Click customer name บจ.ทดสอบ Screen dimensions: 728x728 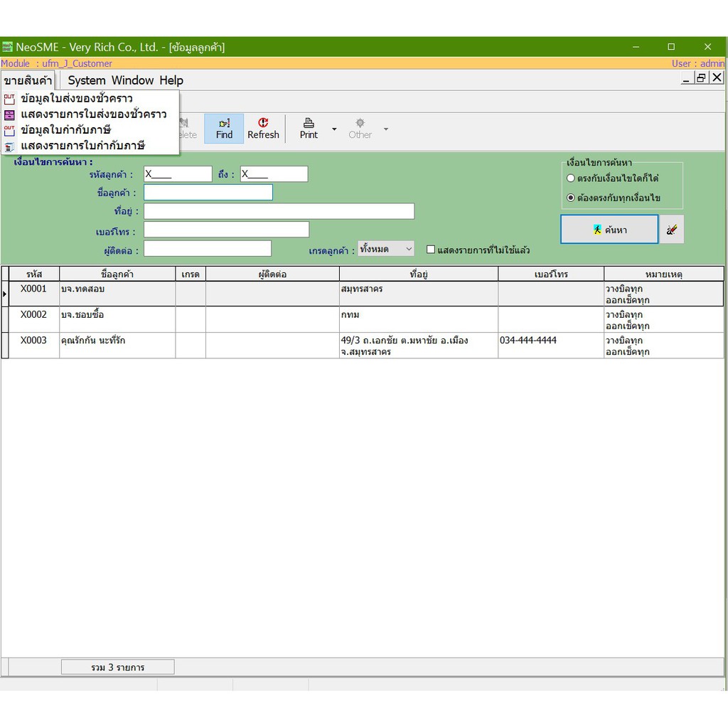(x=82, y=289)
